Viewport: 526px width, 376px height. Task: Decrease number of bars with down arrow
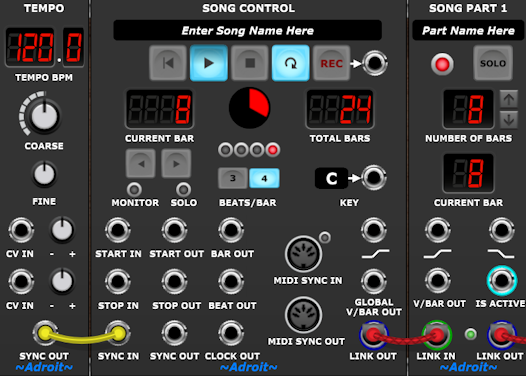coord(509,119)
